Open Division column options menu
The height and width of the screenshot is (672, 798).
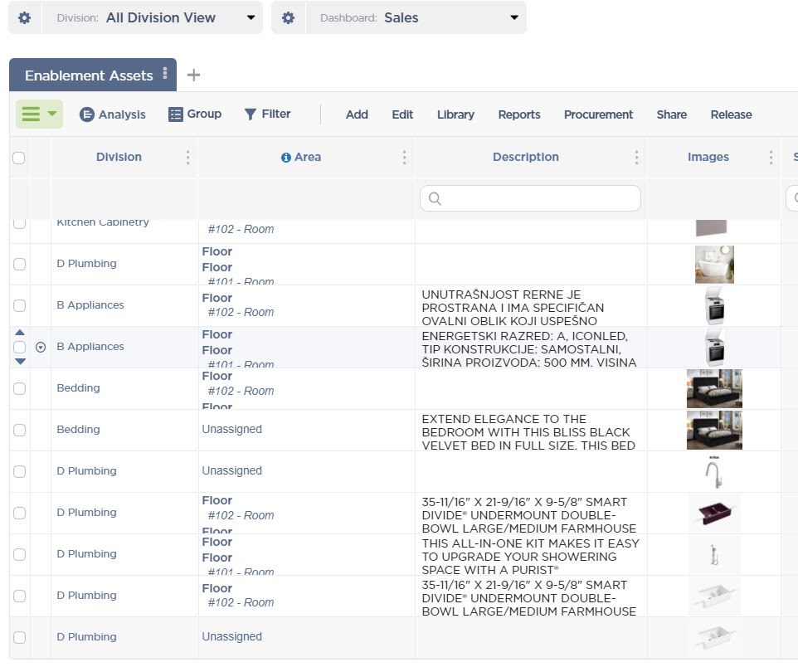188,157
